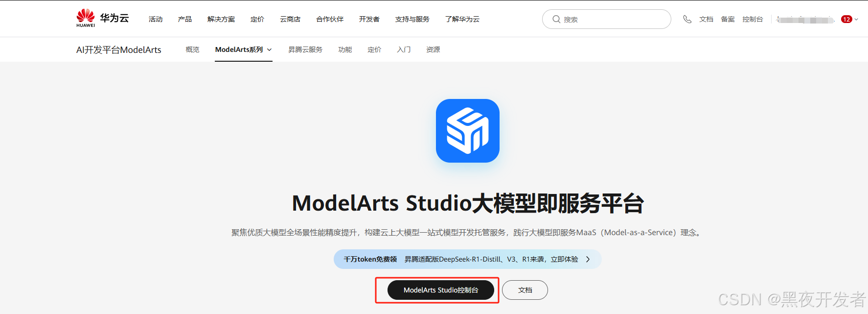
Task: Switch to the 概览 tab
Action: 193,49
